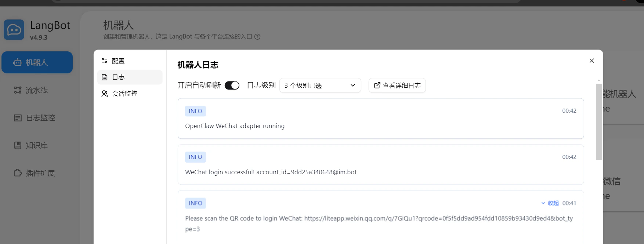Click the LangBot title text in the sidebar
644x244 pixels.
click(50, 25)
